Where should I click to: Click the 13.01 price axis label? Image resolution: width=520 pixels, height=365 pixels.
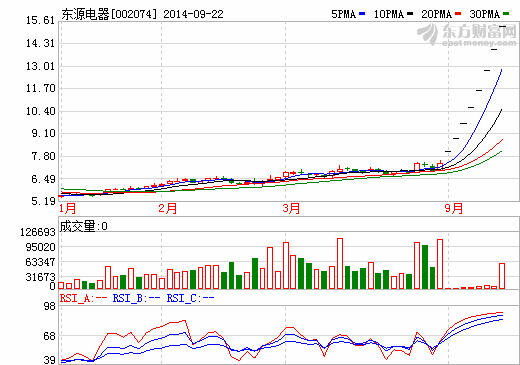40,66
